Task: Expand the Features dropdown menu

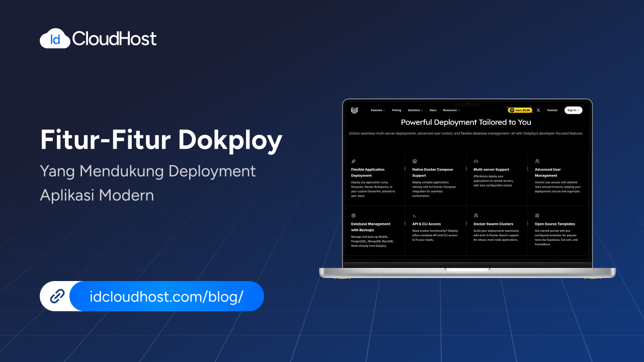Action: pyautogui.click(x=378, y=110)
